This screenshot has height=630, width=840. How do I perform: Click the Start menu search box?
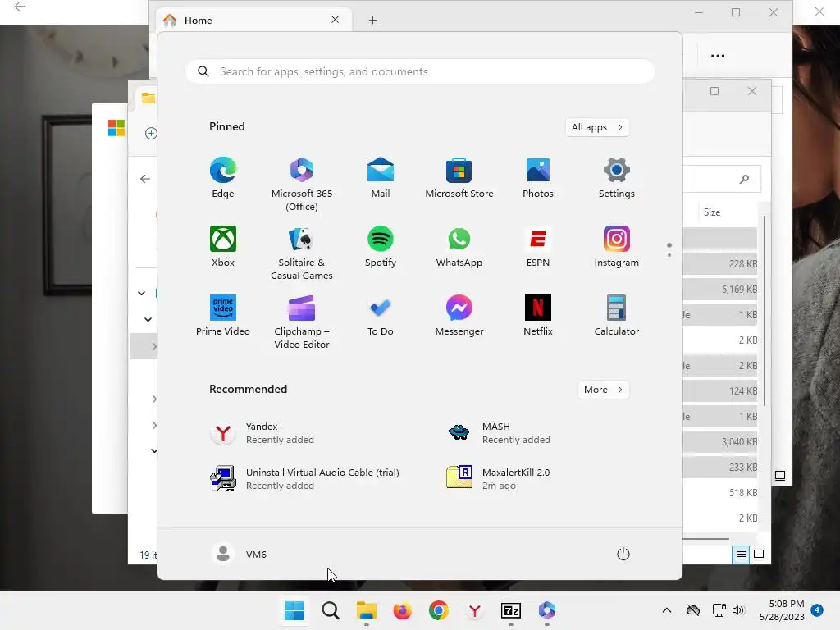(x=420, y=72)
